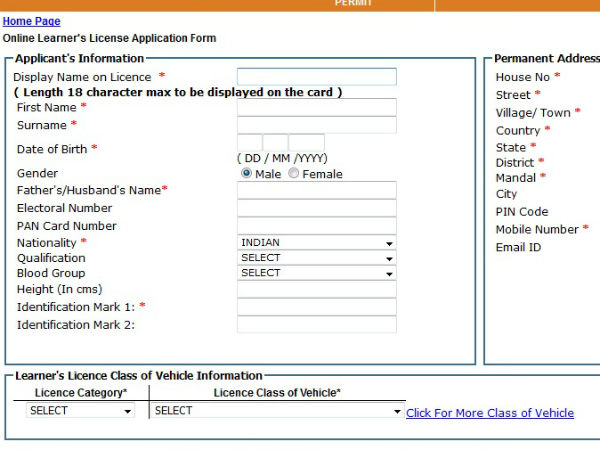The width and height of the screenshot is (600, 450).
Task: Focus the First Name input field
Action: tap(316, 107)
